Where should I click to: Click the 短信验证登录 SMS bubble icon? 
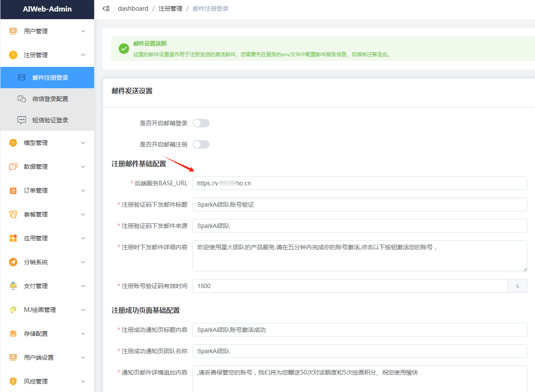tap(21, 120)
